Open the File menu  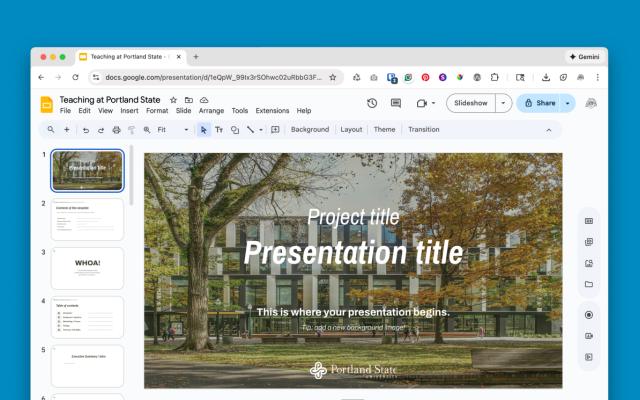(65, 111)
